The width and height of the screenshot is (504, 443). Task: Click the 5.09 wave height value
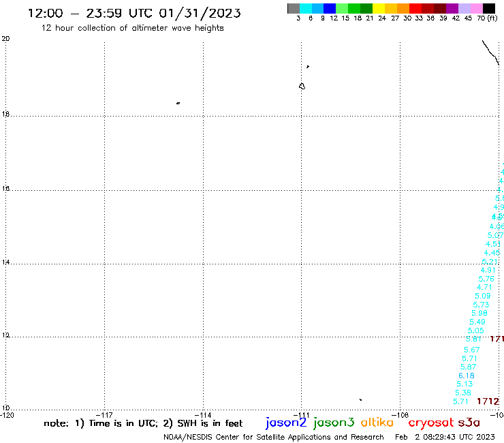click(x=483, y=296)
